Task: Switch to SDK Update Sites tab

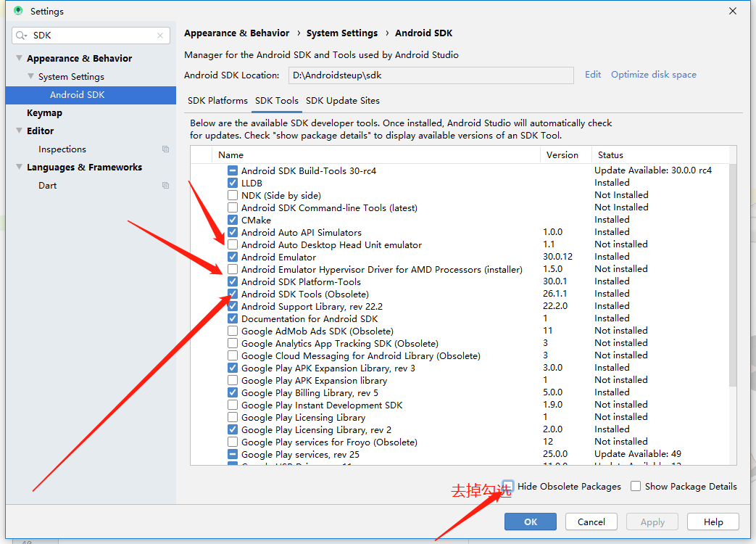Action: [x=343, y=100]
